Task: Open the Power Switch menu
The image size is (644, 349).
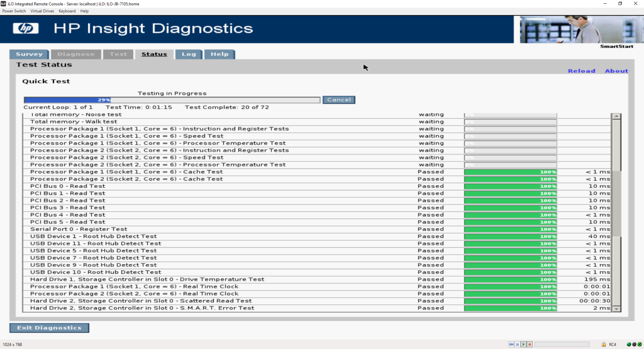Action: pos(14,11)
